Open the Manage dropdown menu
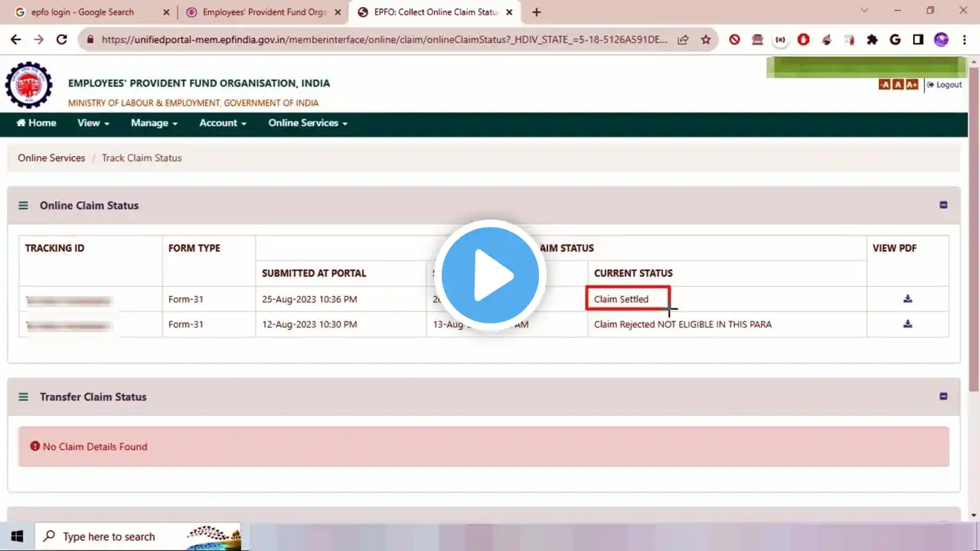980x551 pixels. click(154, 123)
